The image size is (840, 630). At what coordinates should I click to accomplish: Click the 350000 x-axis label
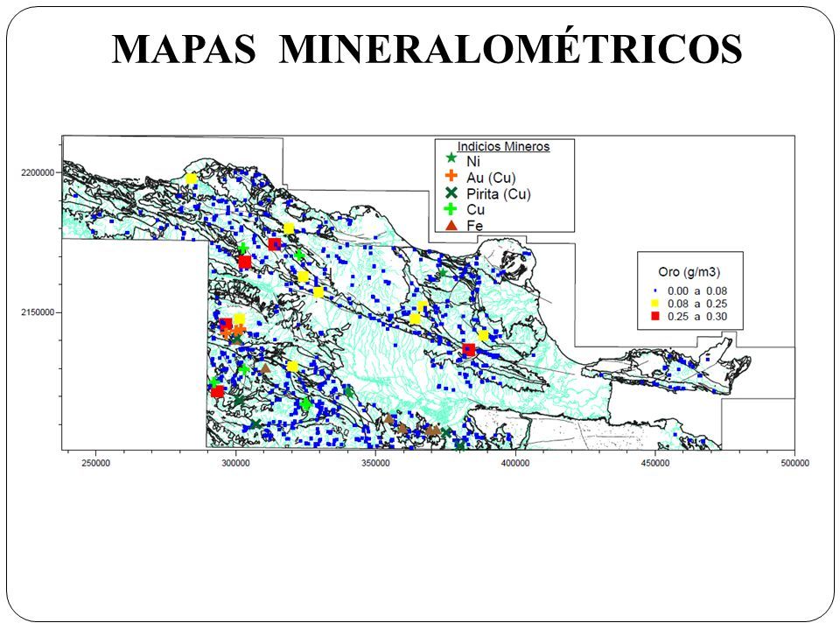click(375, 463)
